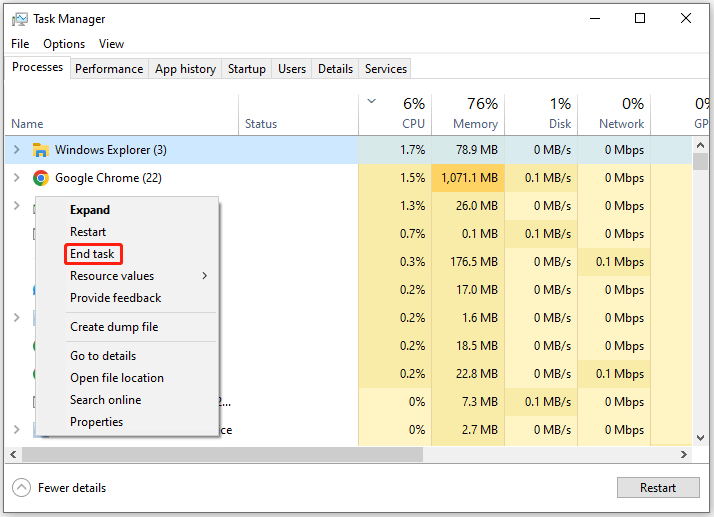Click the vertical scrollbar down arrow
Image resolution: width=714 pixels, height=517 pixels.
pos(700,438)
